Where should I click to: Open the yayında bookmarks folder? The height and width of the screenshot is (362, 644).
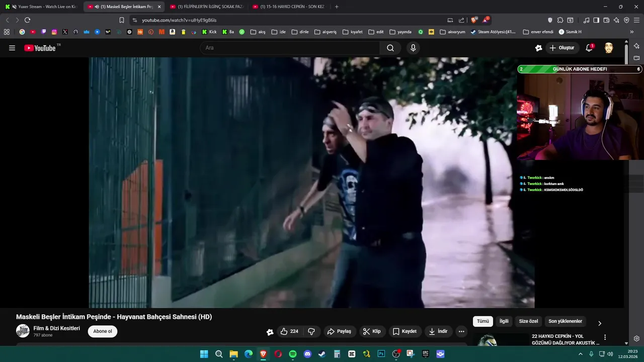click(x=400, y=32)
